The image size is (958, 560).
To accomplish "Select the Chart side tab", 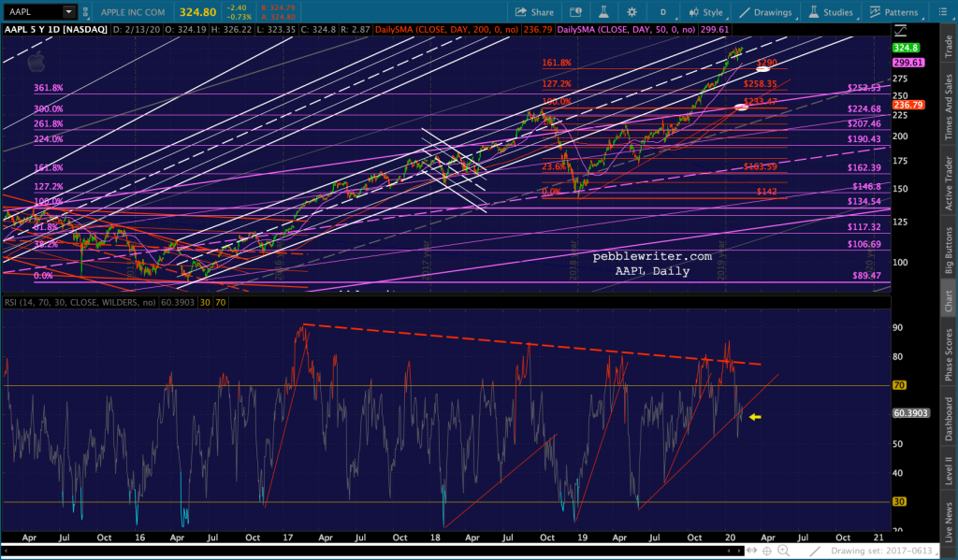I will point(949,302).
